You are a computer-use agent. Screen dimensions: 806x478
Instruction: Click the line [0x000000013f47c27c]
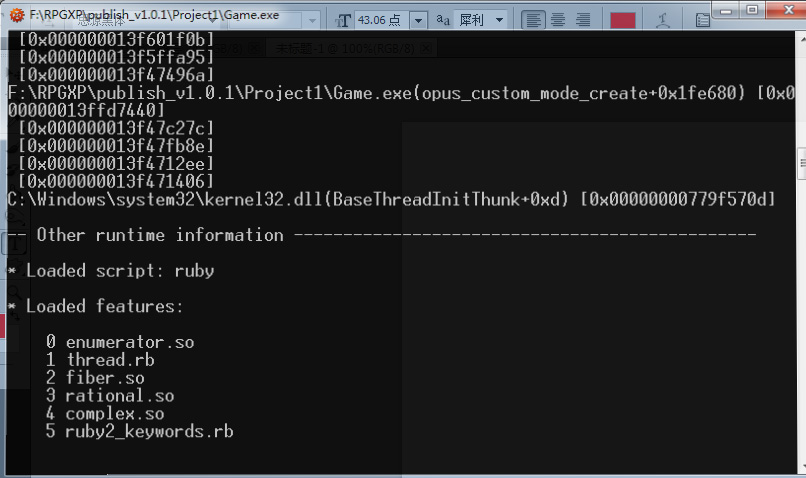tap(116, 128)
